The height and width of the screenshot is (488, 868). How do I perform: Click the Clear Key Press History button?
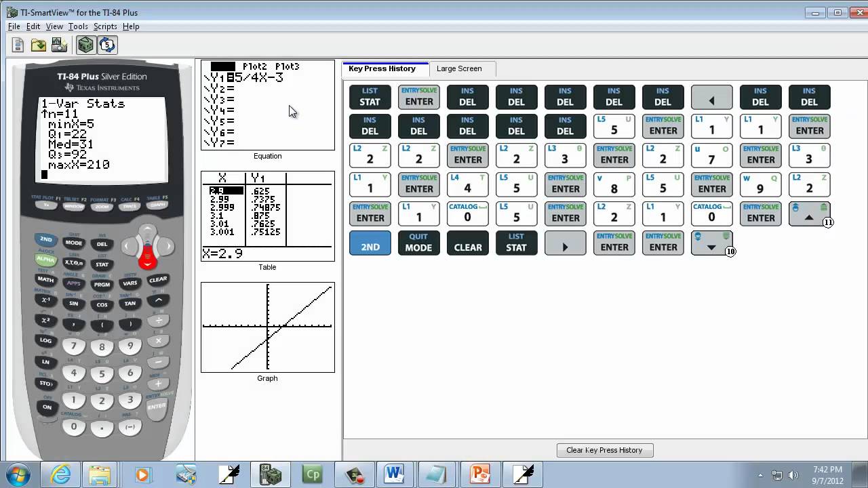pos(604,450)
